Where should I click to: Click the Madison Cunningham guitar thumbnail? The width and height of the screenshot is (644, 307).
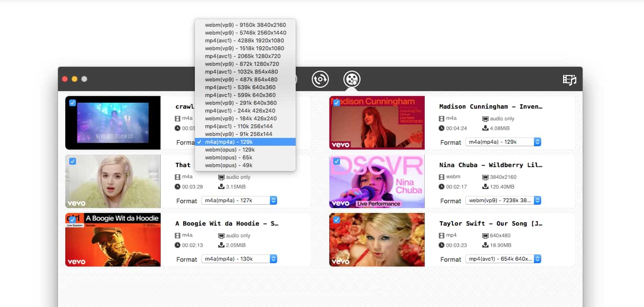377,123
